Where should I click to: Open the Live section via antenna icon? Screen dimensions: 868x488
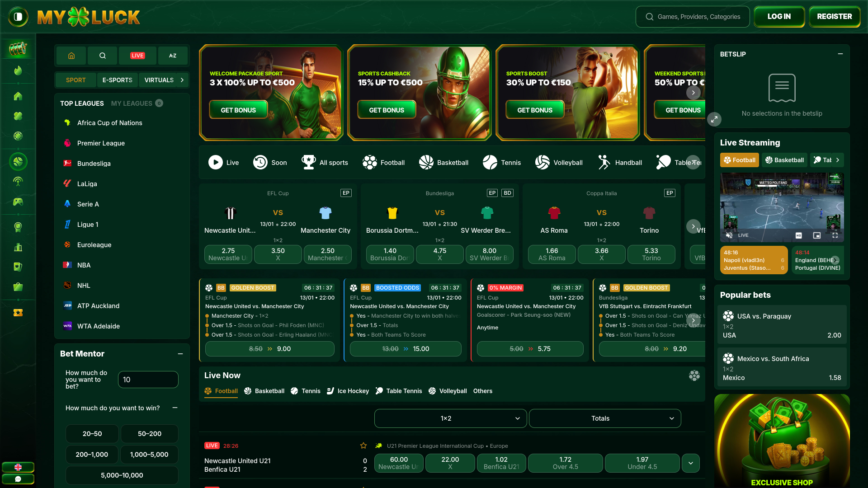coord(18,181)
